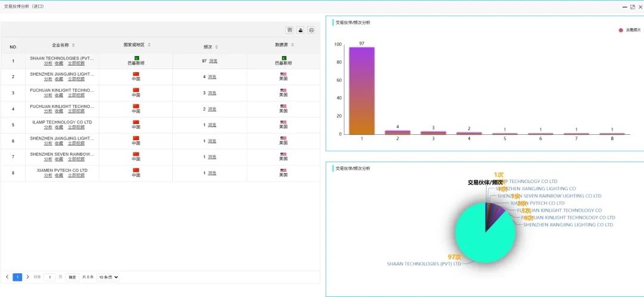Toggle the 交易频次 legend marker in bar chart
The width and height of the screenshot is (644, 297).
click(621, 30)
